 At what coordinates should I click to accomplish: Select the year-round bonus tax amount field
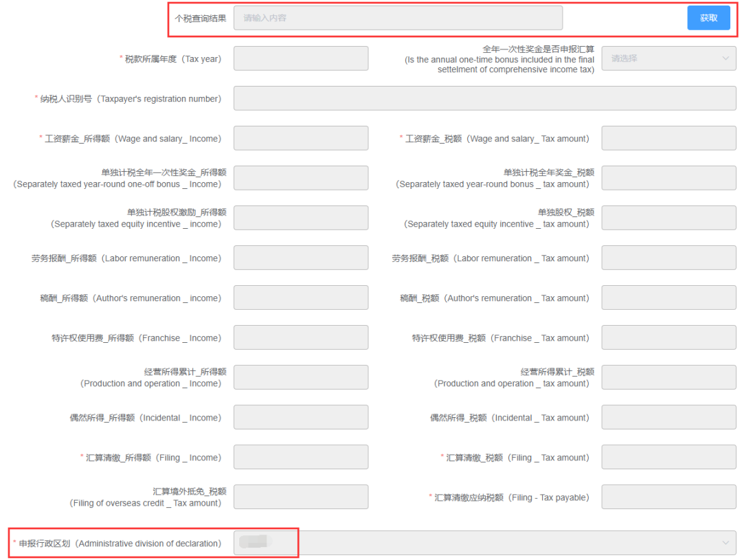coord(668,178)
